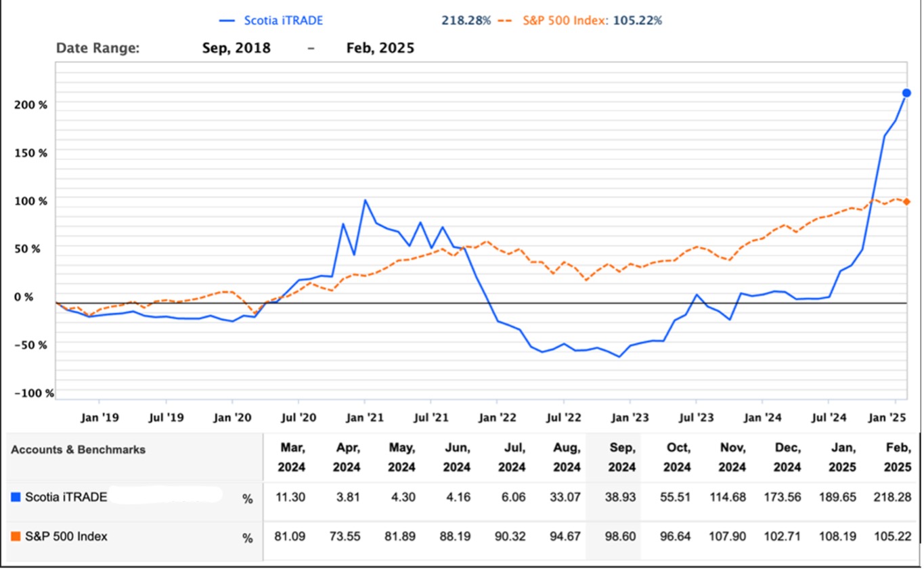Click the Feb, 2025 column header
Screen dimensions: 924x571
(898, 457)
